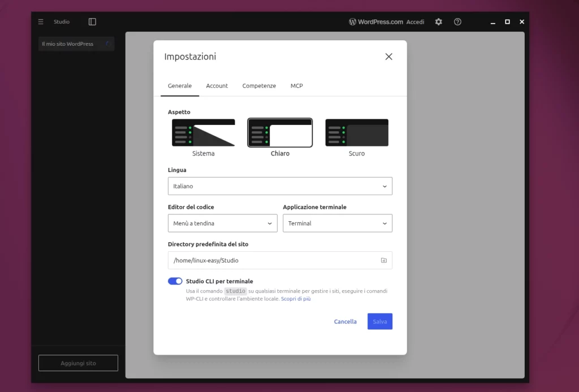The width and height of the screenshot is (579, 392).
Task: Open the Lingua dropdown showing Italiano
Action: click(280, 186)
